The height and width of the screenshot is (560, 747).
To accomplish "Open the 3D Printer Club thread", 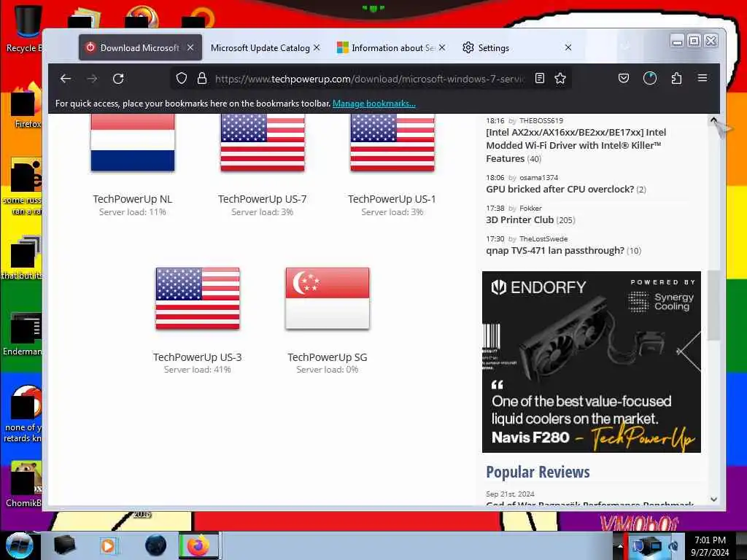I will 519,220.
